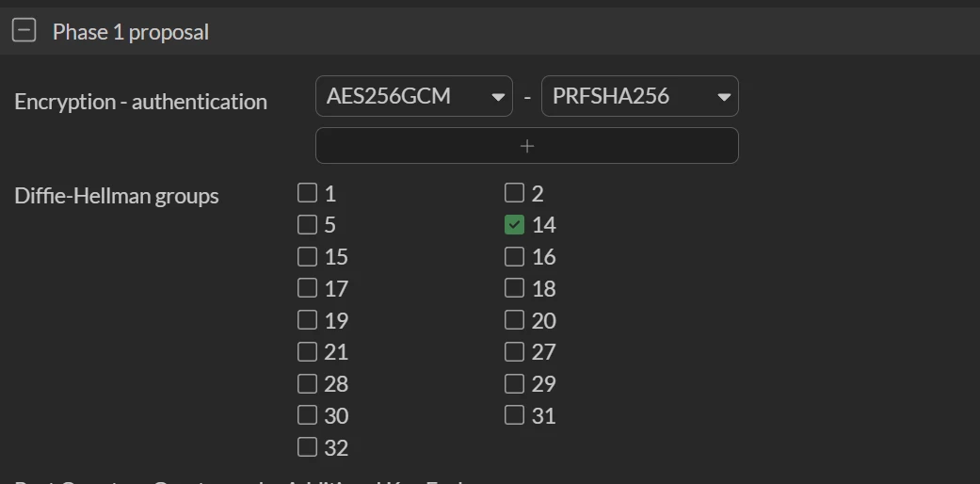The image size is (980, 484).
Task: Enable Diffie-Hellman group 21
Action: pos(307,352)
